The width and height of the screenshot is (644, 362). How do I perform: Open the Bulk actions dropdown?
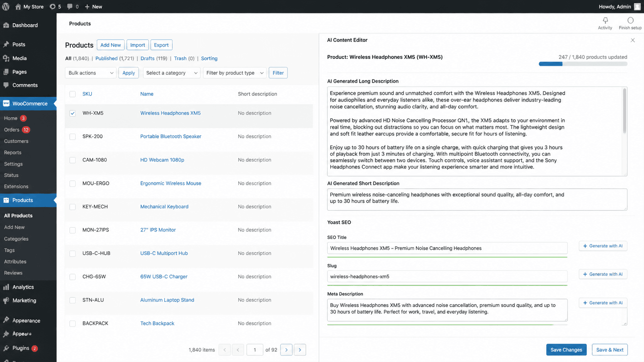click(x=91, y=73)
